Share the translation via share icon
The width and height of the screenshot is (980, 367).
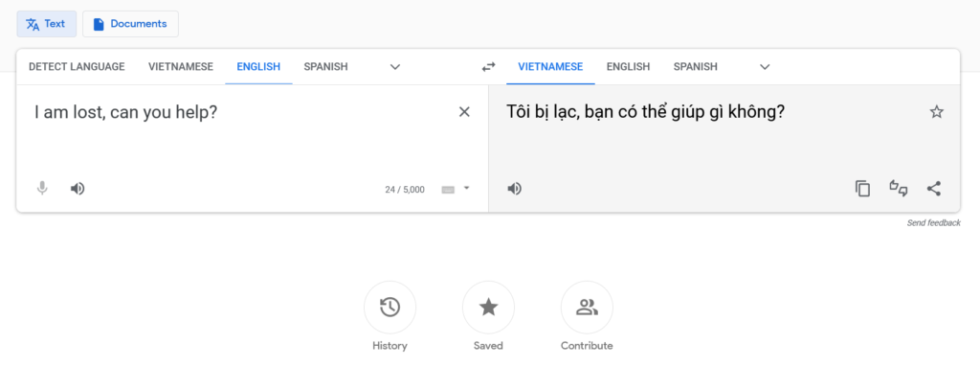[x=934, y=188]
